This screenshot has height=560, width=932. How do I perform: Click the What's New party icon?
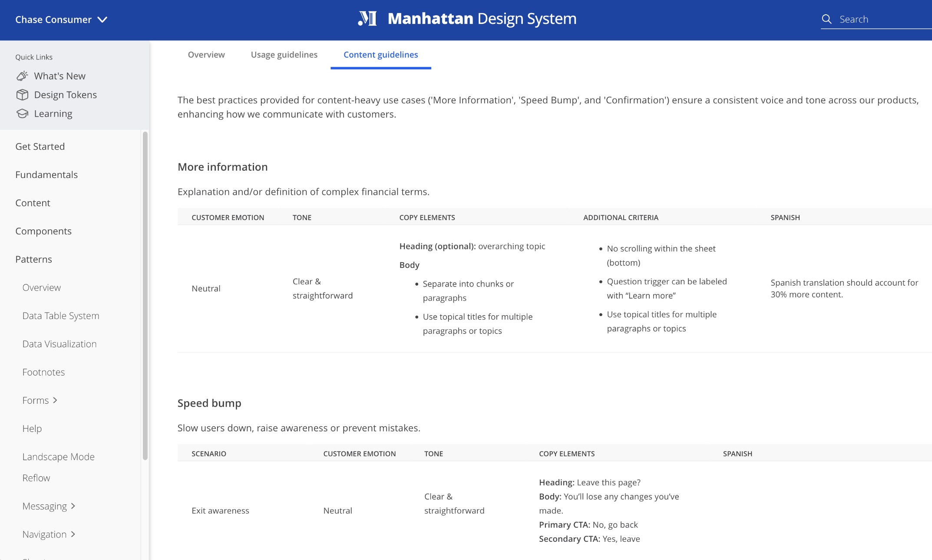tap(22, 76)
